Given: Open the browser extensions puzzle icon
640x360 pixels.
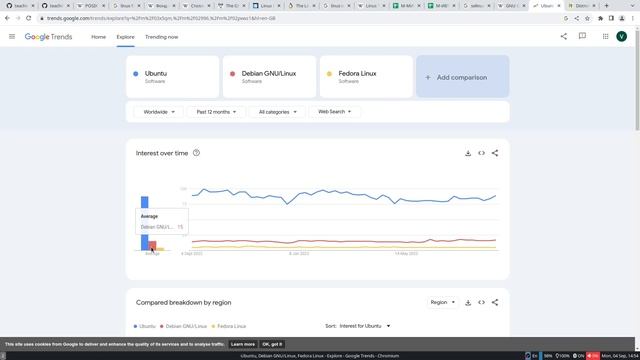Looking at the screenshot, I should [600, 18].
